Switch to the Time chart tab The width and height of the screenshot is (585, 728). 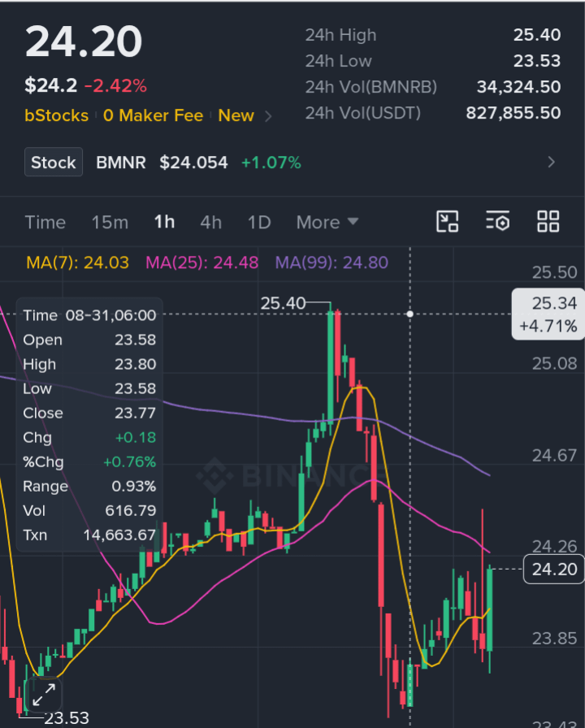[x=45, y=223]
